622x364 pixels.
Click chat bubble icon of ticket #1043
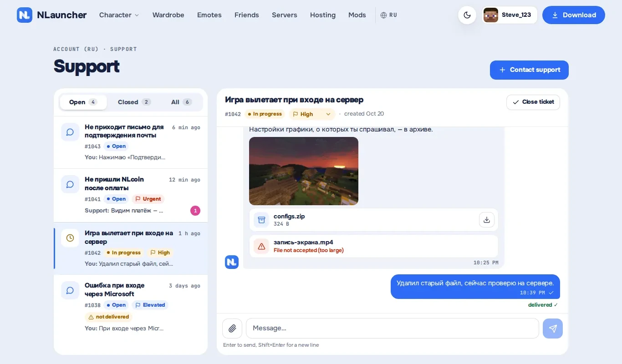(70, 132)
